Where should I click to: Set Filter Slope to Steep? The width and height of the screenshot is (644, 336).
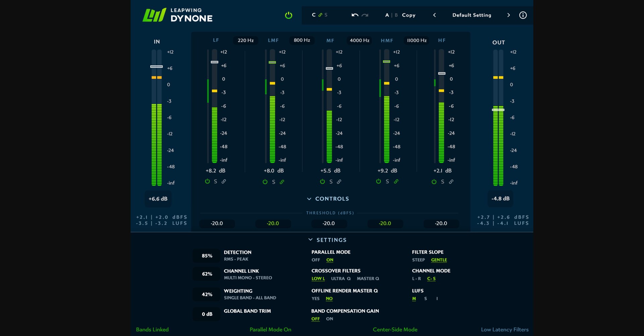418,260
